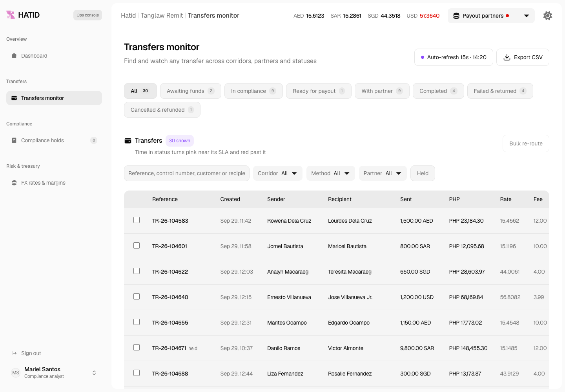The width and height of the screenshot is (565, 392).
Task: Click the Sign out arrow icon
Action: 14,353
